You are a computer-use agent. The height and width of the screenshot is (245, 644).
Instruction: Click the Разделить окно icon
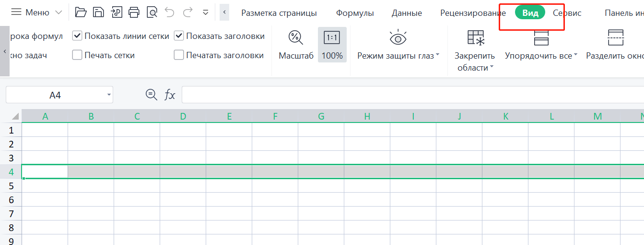click(615, 38)
